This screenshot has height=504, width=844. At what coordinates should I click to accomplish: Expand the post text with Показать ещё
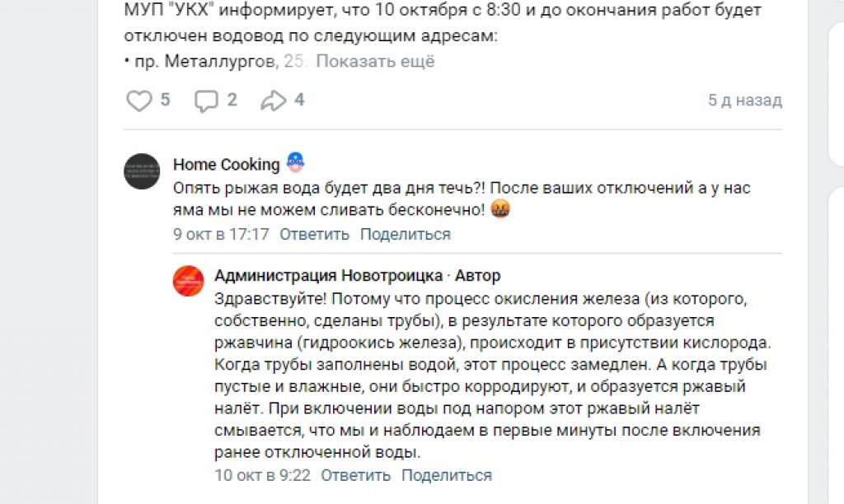pos(376,62)
